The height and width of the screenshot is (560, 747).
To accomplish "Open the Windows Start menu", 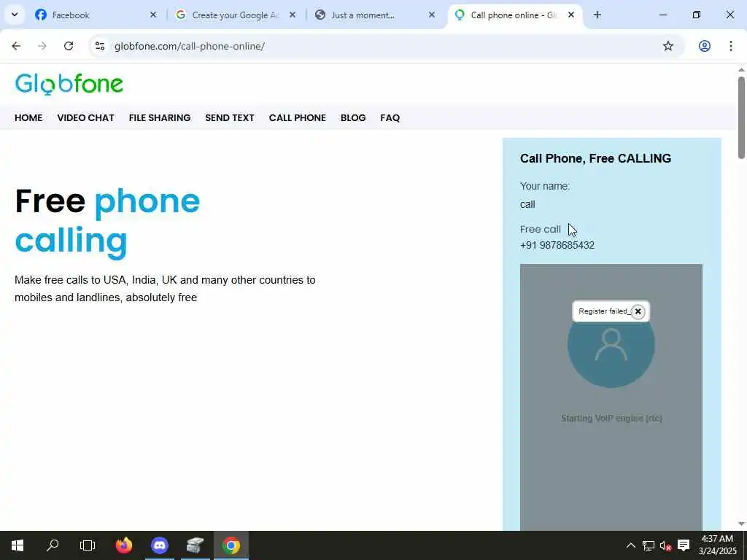I will coord(18,545).
